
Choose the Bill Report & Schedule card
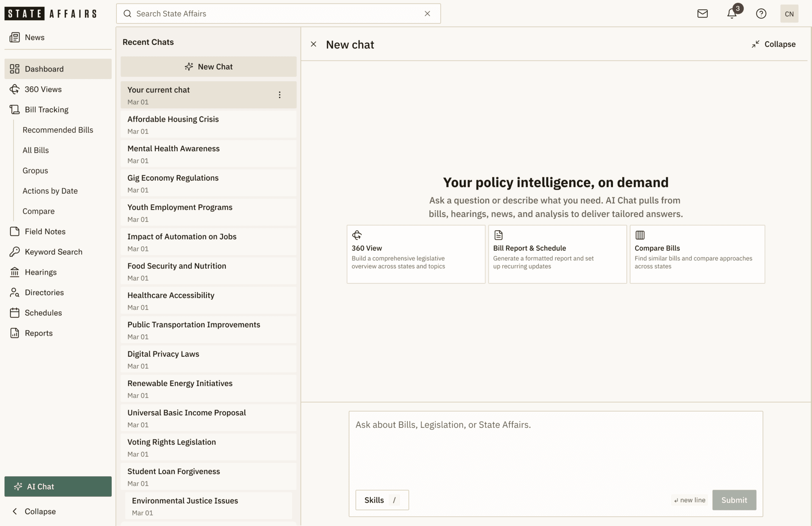[557, 254]
